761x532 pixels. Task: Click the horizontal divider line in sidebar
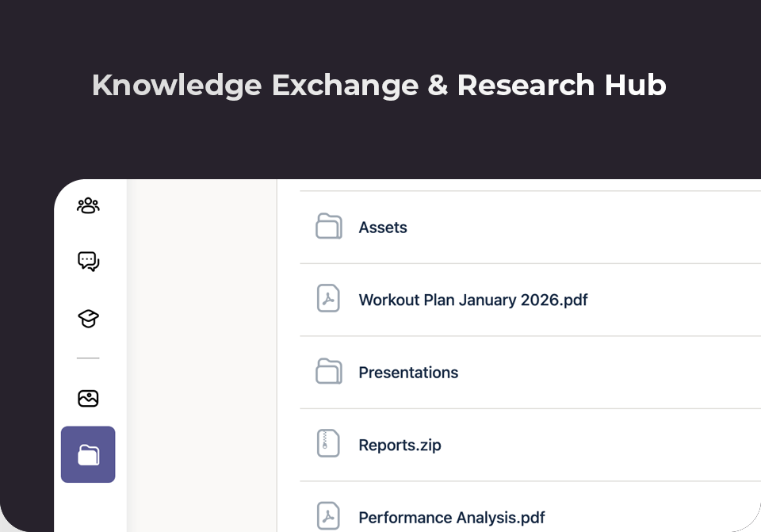coord(88,358)
